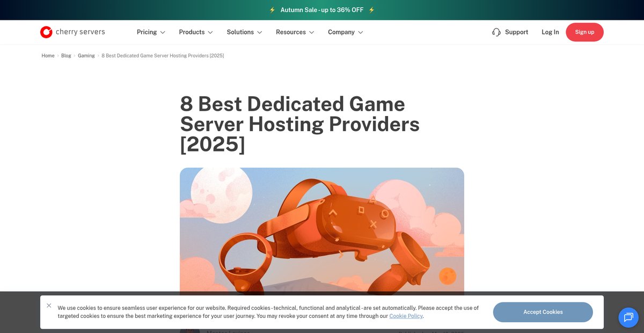Go to the Log In page

click(550, 32)
